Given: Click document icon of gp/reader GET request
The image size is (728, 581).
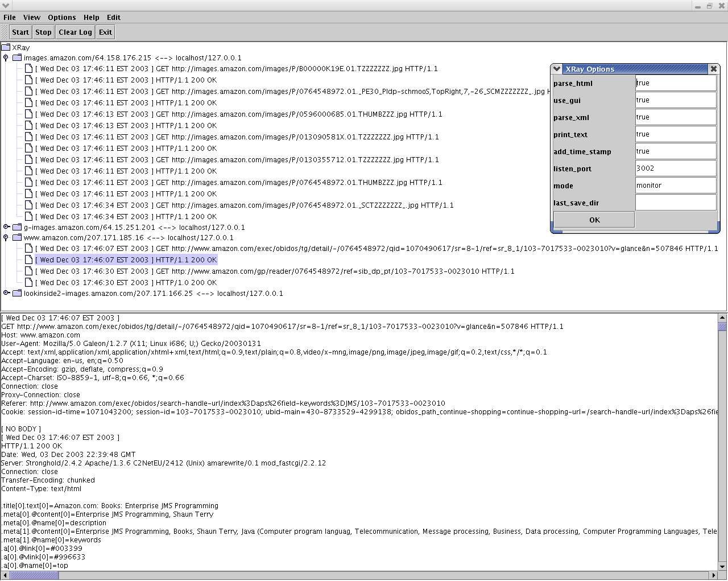Looking at the screenshot, I should pos(28,271).
